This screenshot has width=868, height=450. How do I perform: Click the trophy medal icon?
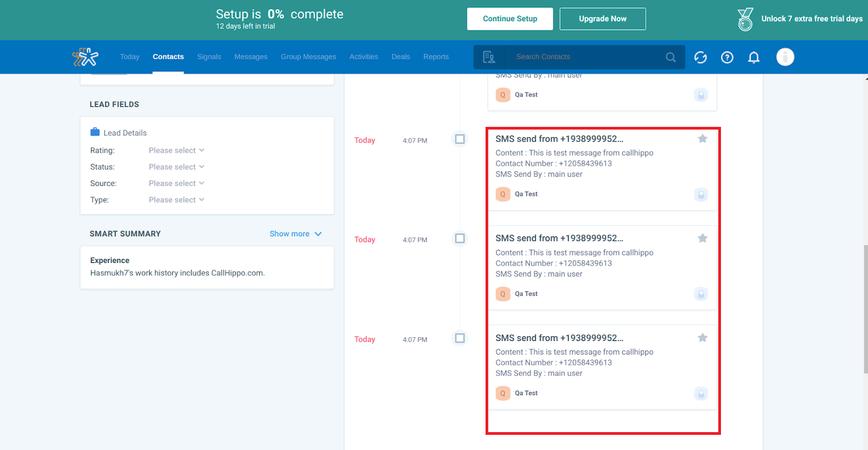coord(745,19)
